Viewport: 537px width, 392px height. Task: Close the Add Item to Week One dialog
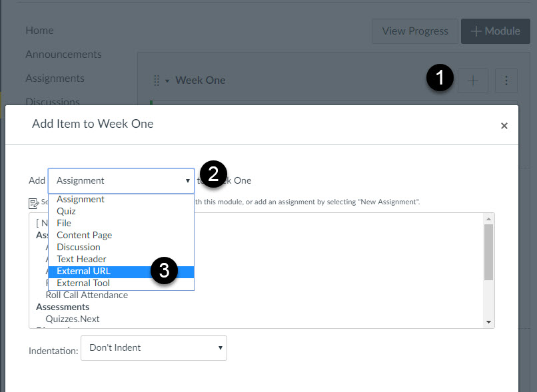[x=504, y=125]
